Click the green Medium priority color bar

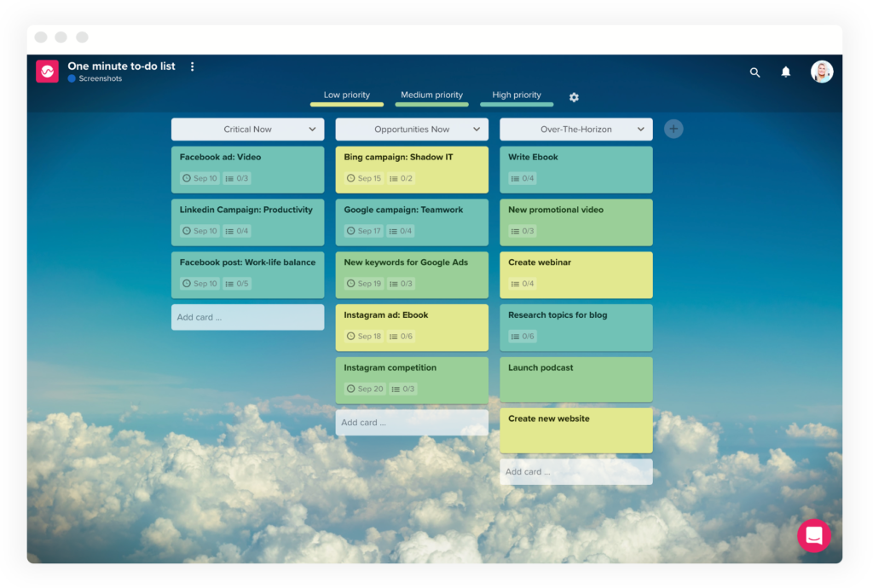click(431, 104)
